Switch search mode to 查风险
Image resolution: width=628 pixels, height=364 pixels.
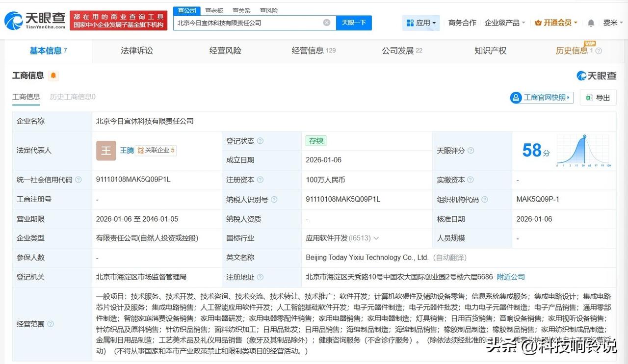(269, 10)
